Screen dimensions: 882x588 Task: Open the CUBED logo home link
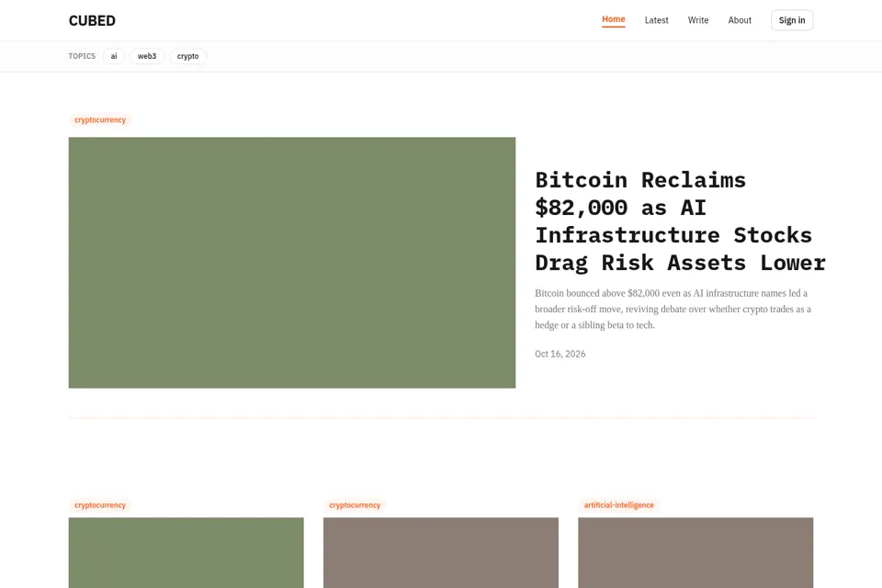click(92, 20)
